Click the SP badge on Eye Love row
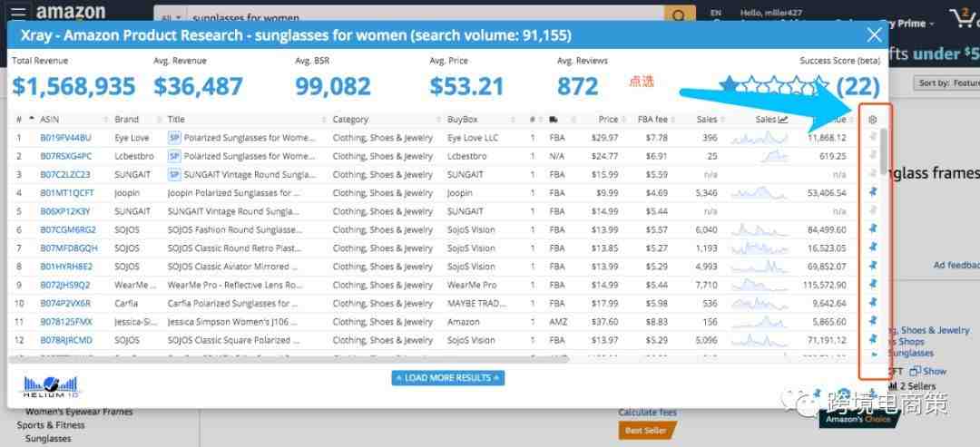This screenshot has height=447, width=980. [174, 137]
